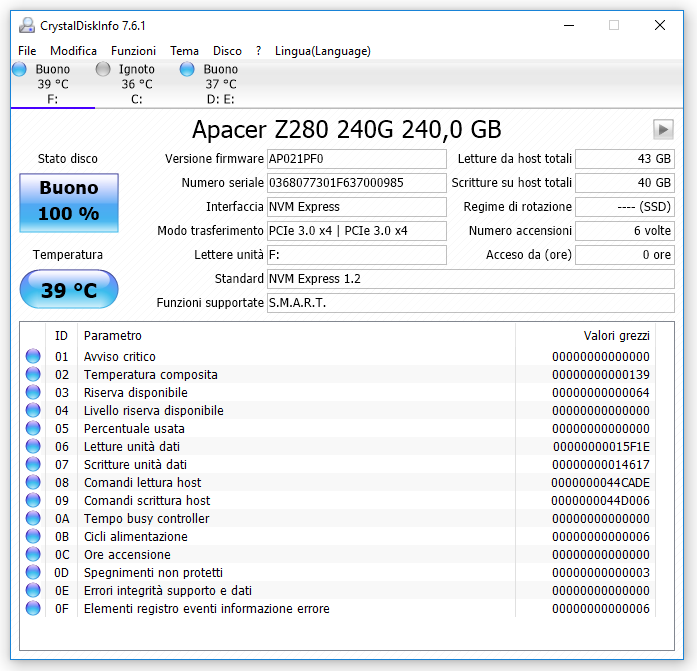Click the Interfaccia field NVM Express
The height and width of the screenshot is (671, 697).
357,207
